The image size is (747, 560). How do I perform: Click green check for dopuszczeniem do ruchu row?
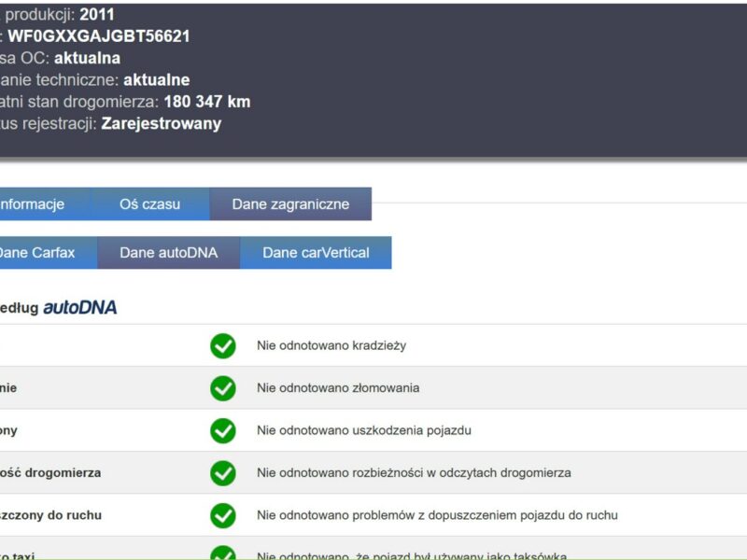click(223, 515)
